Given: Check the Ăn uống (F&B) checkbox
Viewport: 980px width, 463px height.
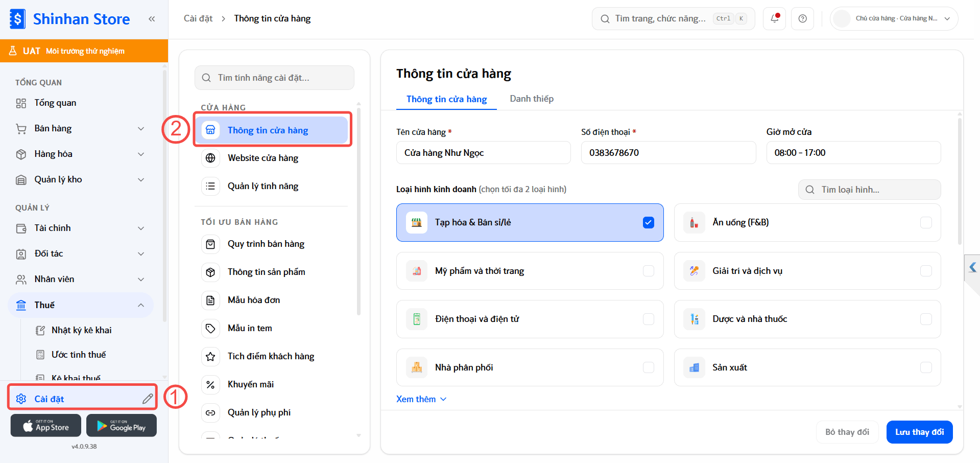Looking at the screenshot, I should pos(926,222).
